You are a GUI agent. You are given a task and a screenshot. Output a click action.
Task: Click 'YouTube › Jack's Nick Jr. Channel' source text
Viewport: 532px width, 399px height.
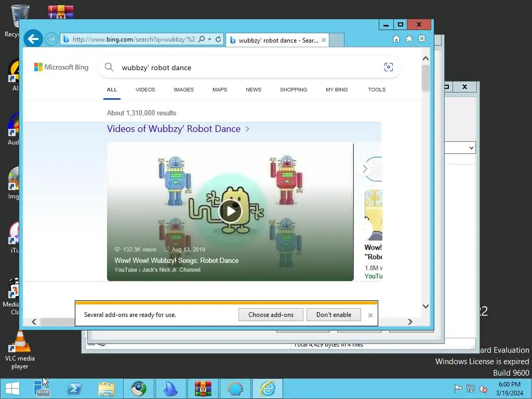pos(157,270)
